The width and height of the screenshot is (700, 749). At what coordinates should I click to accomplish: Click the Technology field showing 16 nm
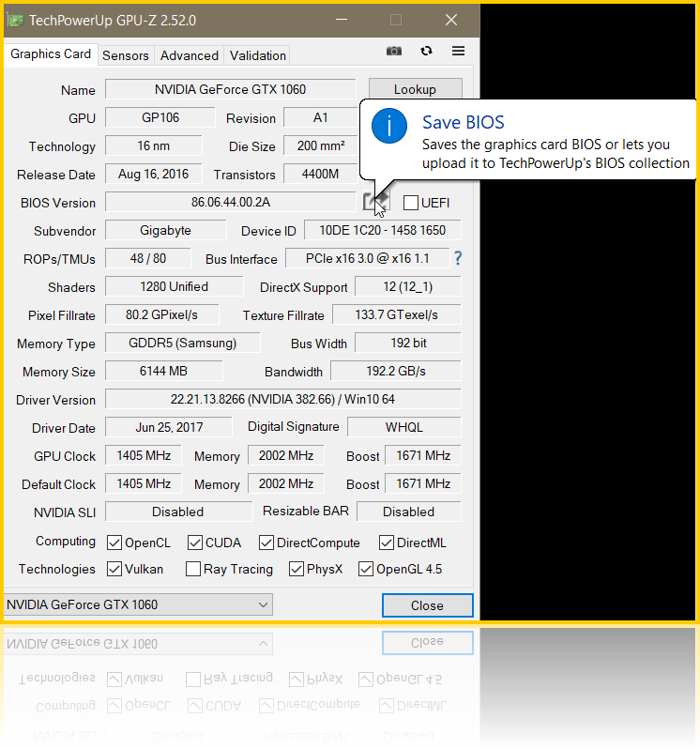point(153,145)
